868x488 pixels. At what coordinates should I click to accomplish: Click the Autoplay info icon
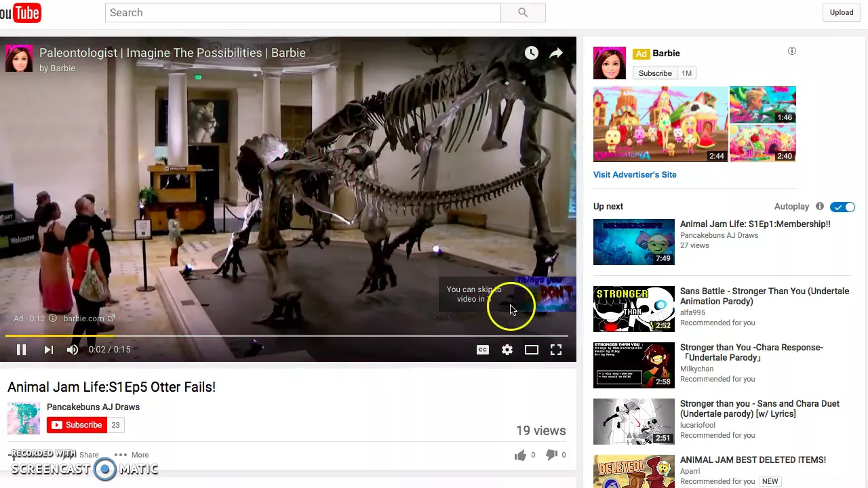(820, 207)
